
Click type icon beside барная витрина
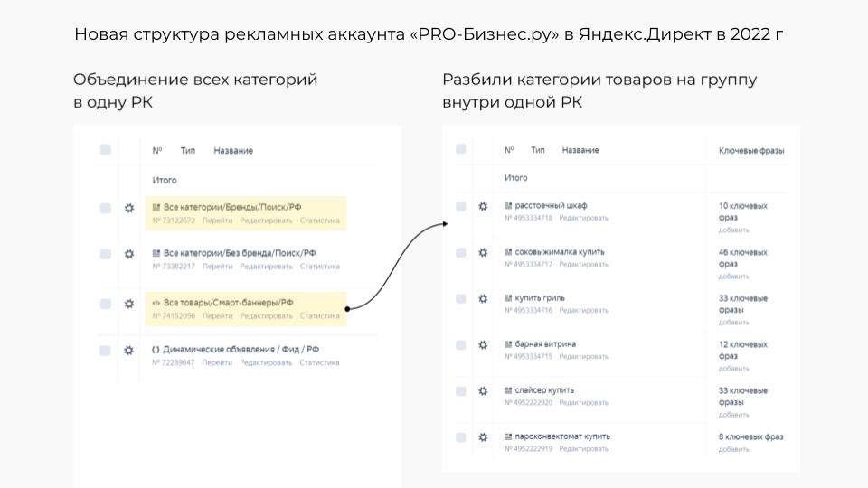click(508, 343)
